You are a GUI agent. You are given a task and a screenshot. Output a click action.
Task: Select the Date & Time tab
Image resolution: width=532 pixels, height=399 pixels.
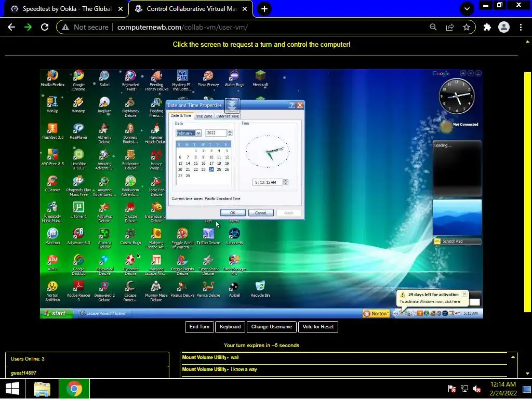point(181,116)
